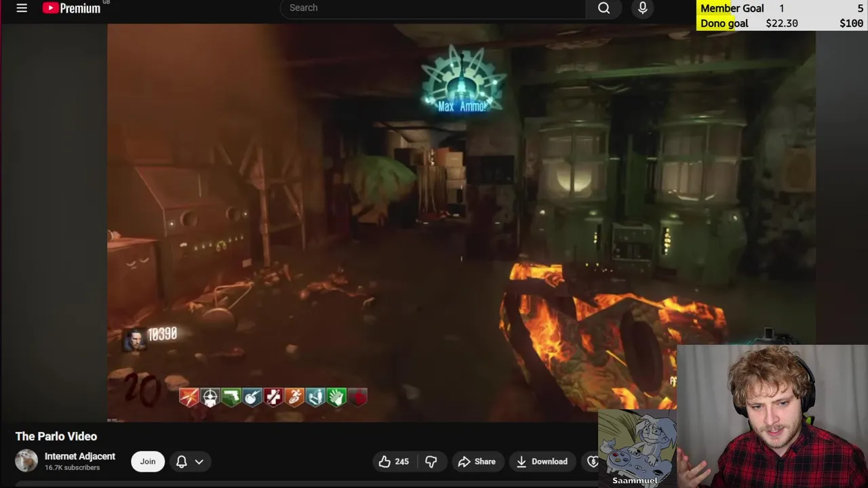Join the Internet Adjacent channel membership
The width and height of the screenshot is (868, 488).
[148, 462]
